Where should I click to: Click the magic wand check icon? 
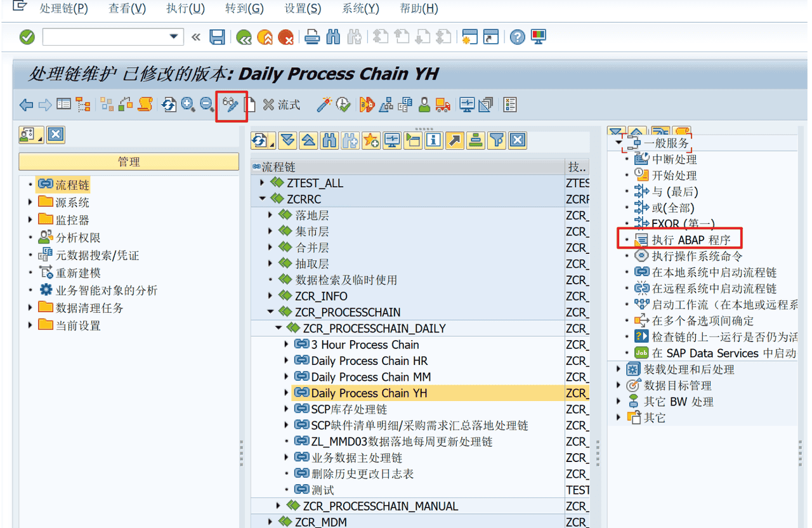324,105
